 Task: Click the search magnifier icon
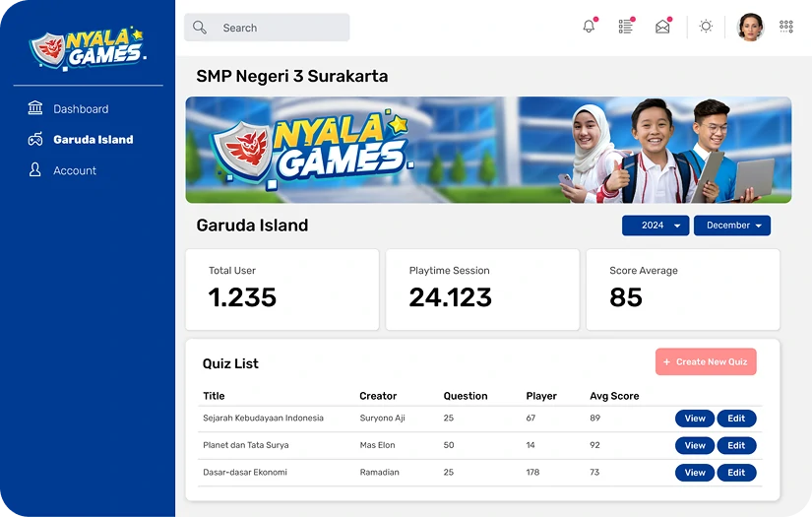point(200,28)
